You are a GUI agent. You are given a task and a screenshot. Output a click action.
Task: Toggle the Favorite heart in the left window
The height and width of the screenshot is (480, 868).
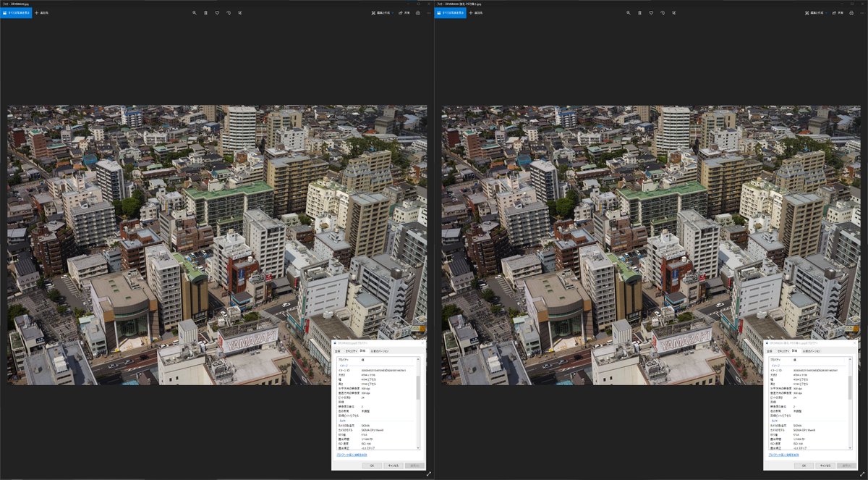pyautogui.click(x=217, y=12)
